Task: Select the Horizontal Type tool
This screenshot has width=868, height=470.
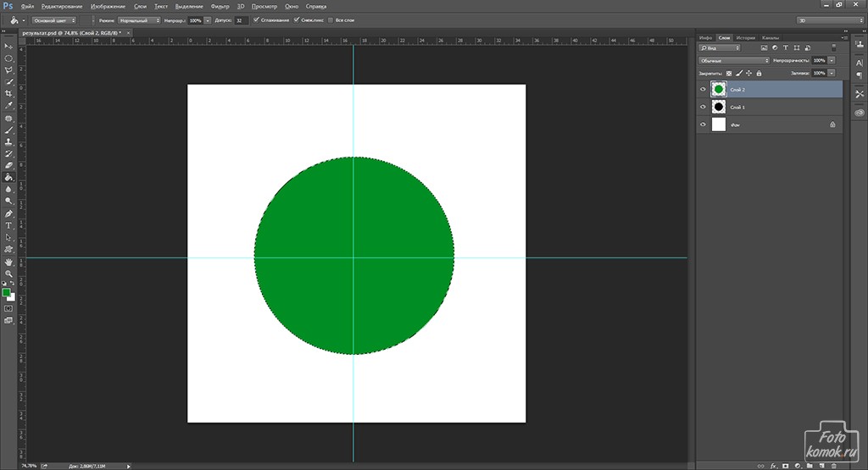Action: coord(8,225)
